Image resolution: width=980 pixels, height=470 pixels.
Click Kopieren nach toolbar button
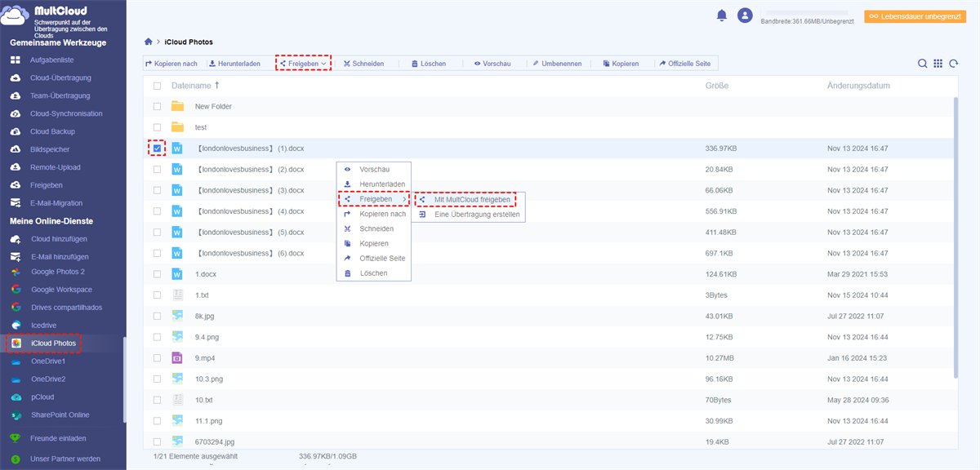click(x=171, y=64)
